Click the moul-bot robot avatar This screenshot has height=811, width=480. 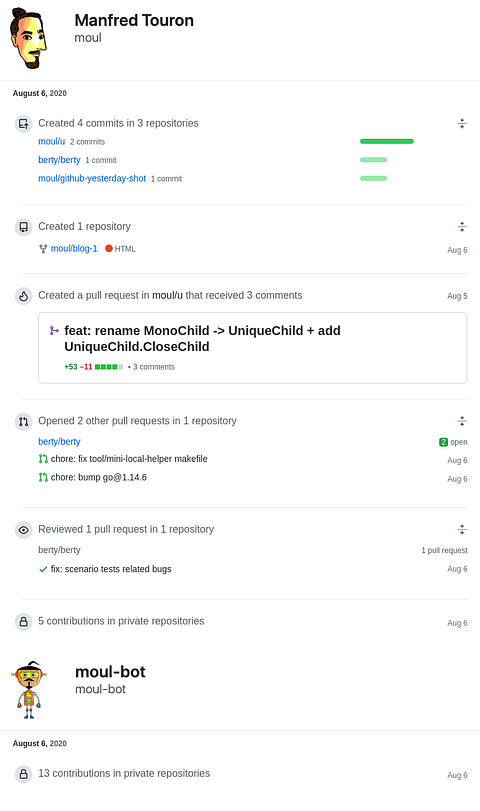point(29,690)
